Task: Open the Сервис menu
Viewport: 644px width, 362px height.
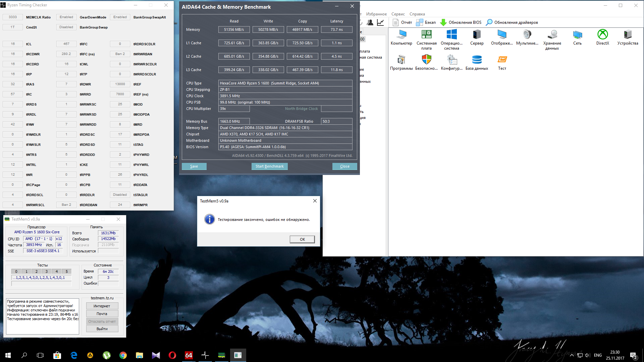Action: tap(398, 14)
